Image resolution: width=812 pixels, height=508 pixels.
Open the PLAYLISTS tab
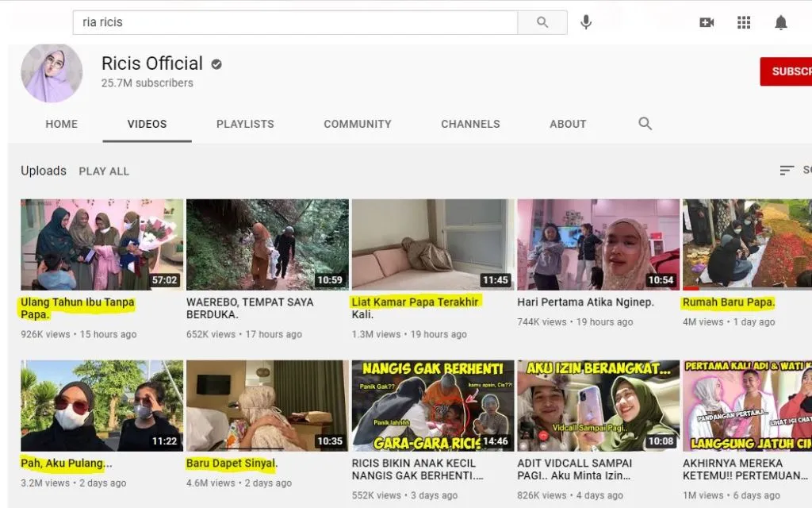pyautogui.click(x=245, y=124)
